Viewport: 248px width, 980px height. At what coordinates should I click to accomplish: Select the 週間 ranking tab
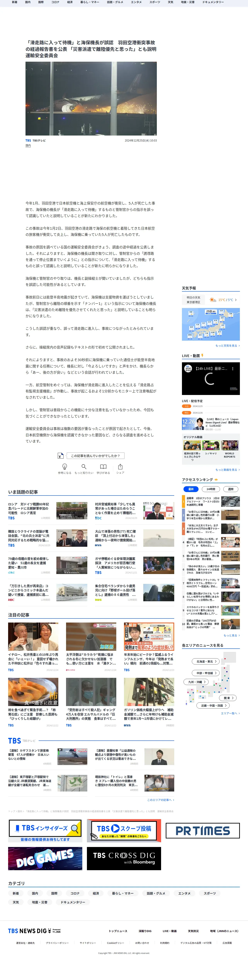231,489
